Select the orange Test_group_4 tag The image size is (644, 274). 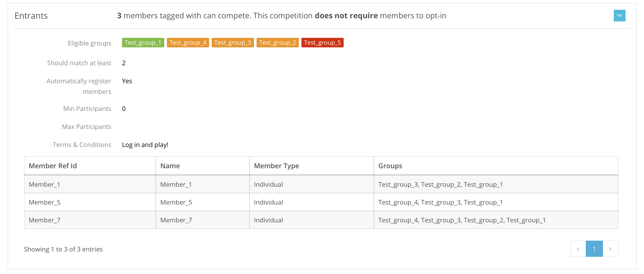point(188,42)
